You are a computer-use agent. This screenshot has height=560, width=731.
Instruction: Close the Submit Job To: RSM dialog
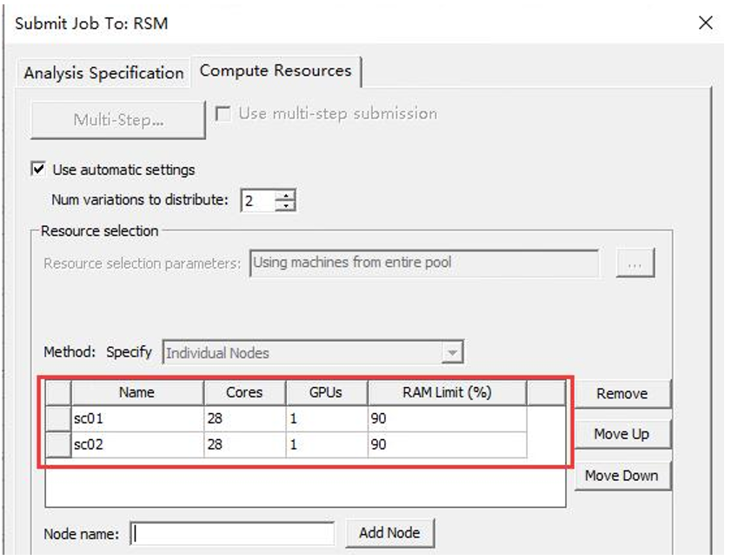point(706,23)
